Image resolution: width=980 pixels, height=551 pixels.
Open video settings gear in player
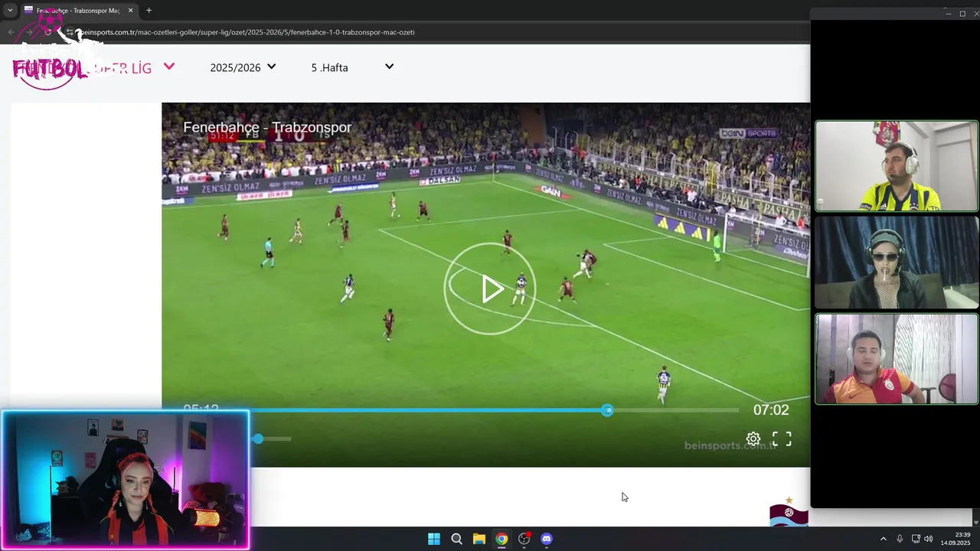753,439
